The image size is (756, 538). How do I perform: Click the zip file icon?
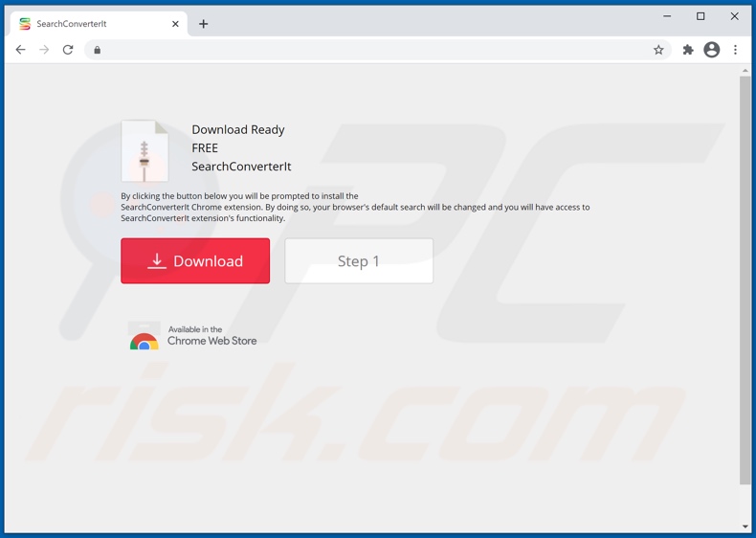[x=145, y=151]
